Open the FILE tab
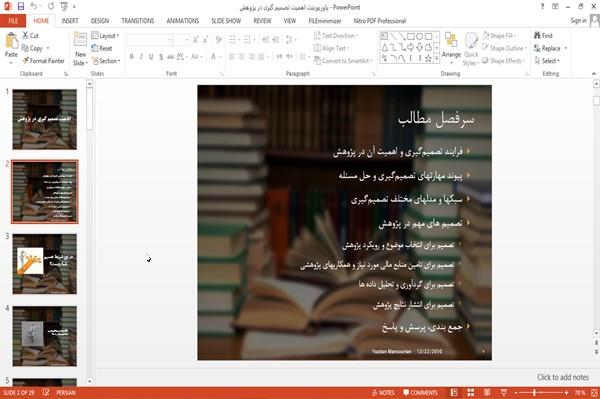 click(13, 21)
